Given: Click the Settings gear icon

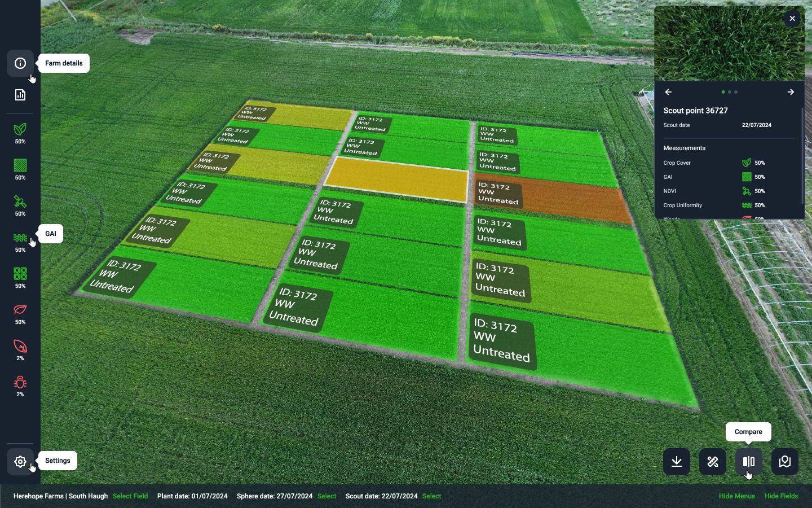Looking at the screenshot, I should [x=20, y=462].
